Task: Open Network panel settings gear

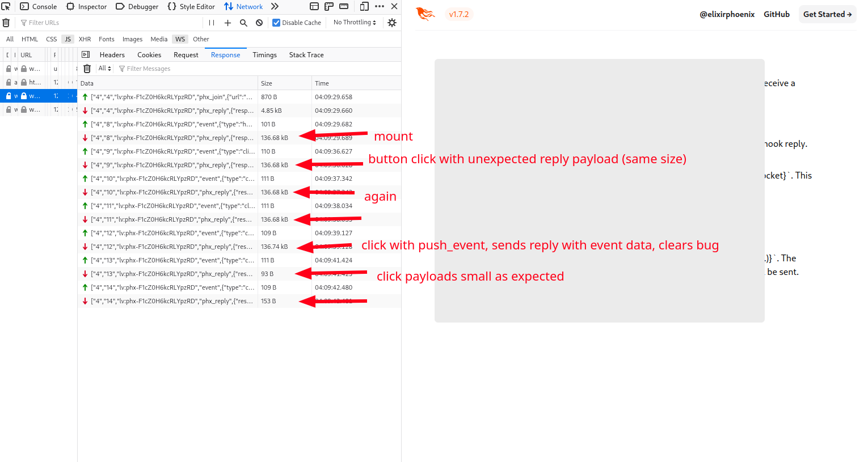Action: [x=391, y=23]
